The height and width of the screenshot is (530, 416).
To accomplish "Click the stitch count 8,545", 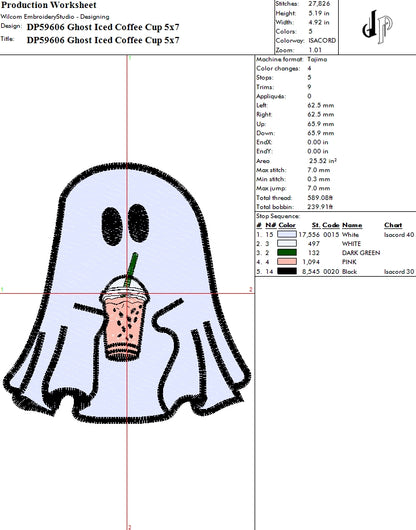I will (x=311, y=271).
